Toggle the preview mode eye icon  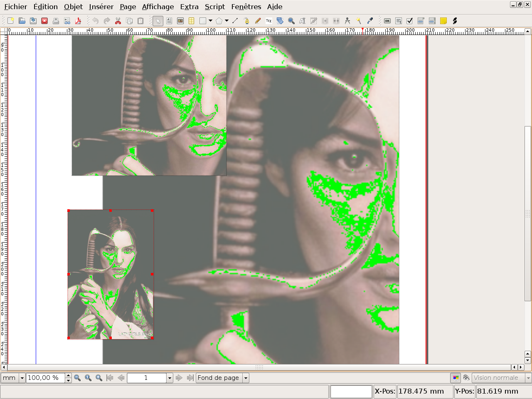tap(466, 378)
